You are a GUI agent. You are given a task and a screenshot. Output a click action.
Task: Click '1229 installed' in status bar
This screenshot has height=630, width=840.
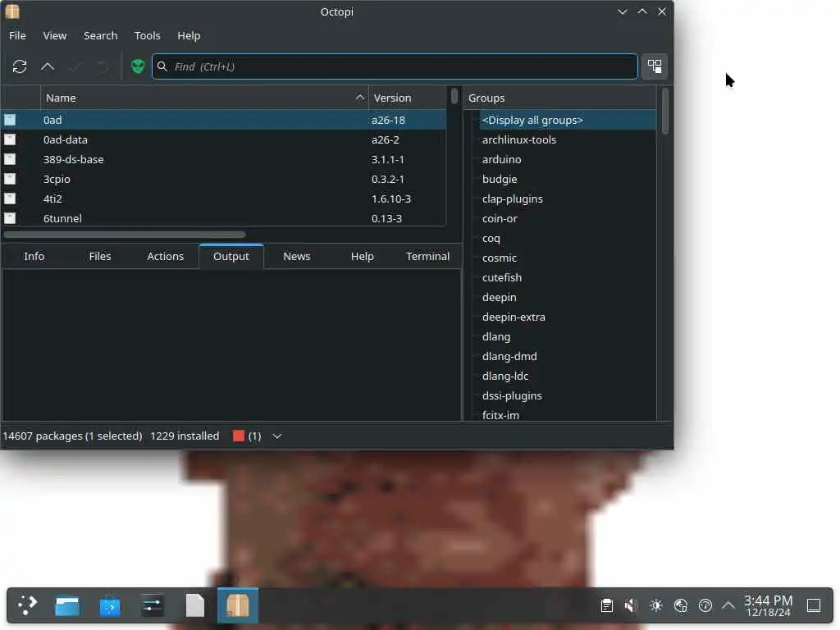(185, 436)
